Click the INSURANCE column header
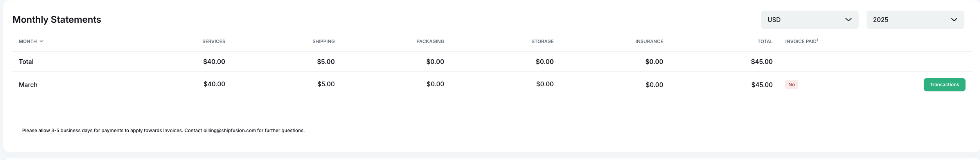The width and height of the screenshot is (980, 160). [x=649, y=42]
